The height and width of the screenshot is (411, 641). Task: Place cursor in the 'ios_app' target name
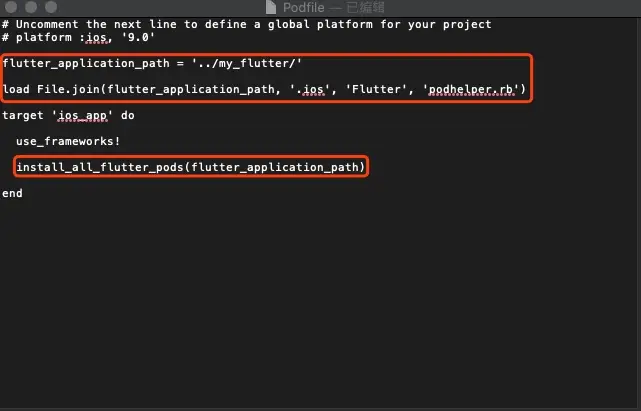(82, 115)
